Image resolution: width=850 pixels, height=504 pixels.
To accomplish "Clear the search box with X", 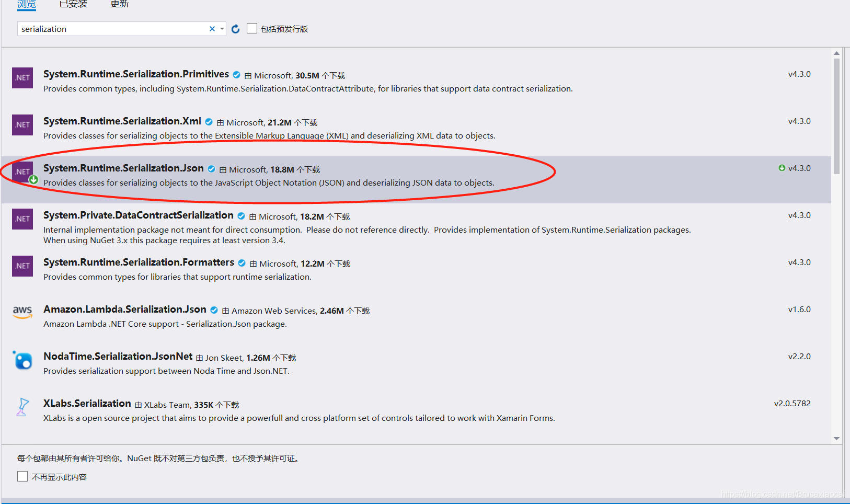I will pos(212,29).
